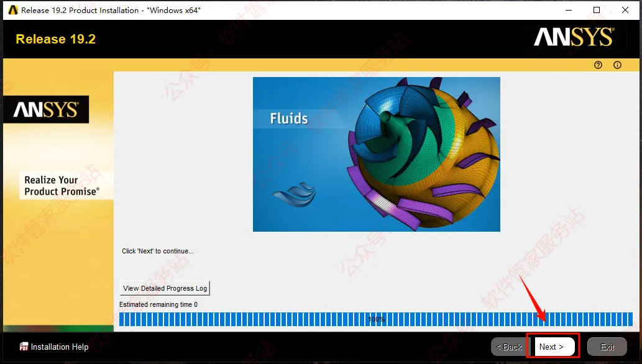Click the PDF icon beside Installation Help
The height and width of the screenshot is (364, 642).
pos(24,347)
